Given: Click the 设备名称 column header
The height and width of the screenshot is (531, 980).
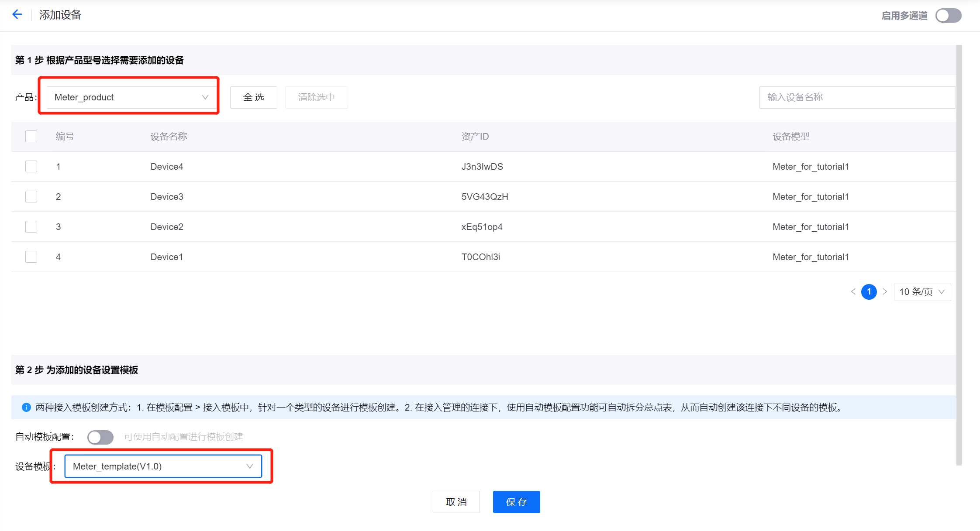Looking at the screenshot, I should [x=169, y=137].
